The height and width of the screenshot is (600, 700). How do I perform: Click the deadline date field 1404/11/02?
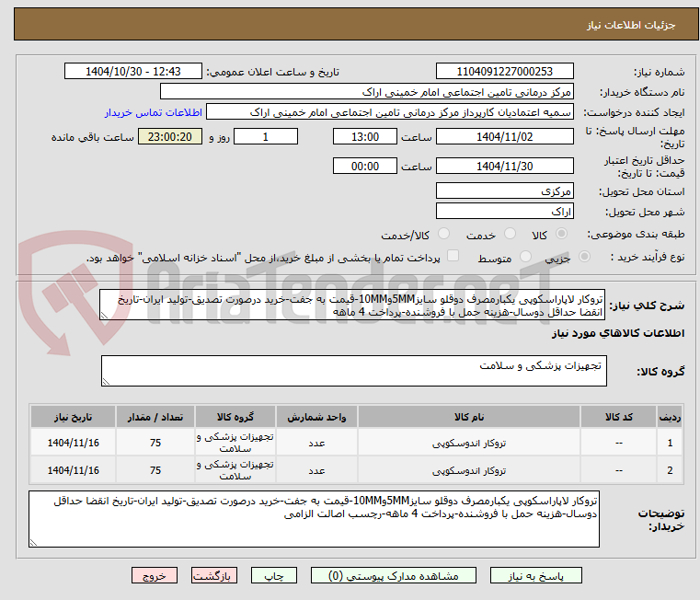[x=504, y=136]
